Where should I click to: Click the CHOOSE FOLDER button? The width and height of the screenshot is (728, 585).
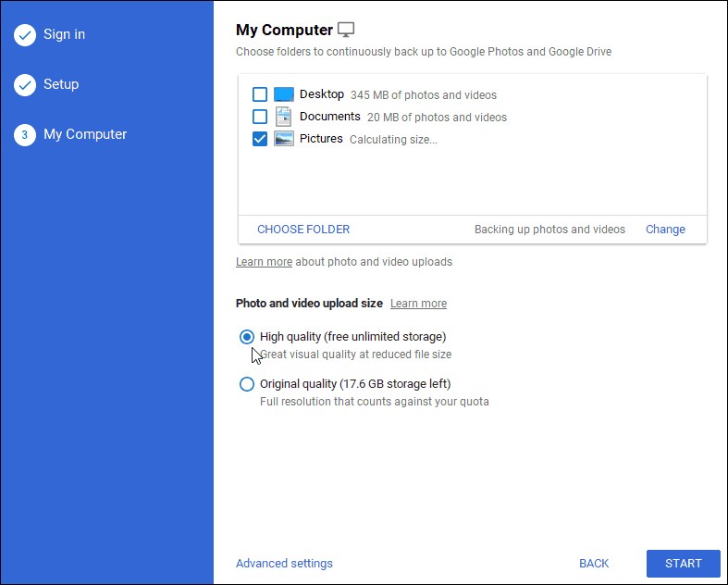click(303, 230)
